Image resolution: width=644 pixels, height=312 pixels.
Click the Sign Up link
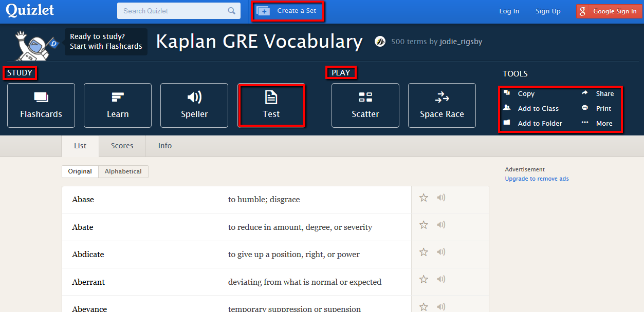coord(548,11)
